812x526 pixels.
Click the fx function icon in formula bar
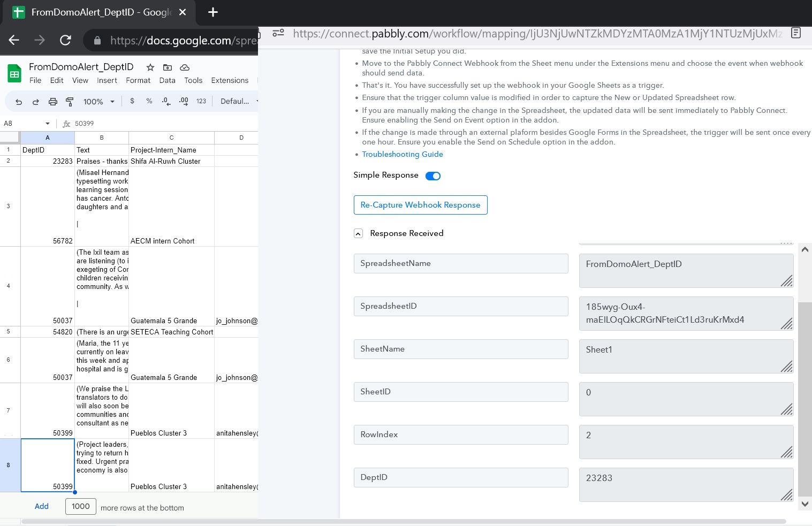tap(66, 124)
